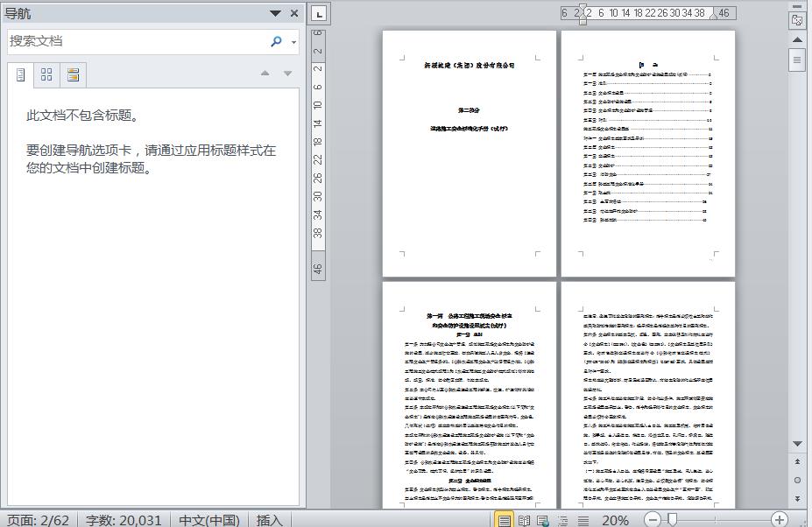812x527 pixels.
Task: Toggle the ruler button above the scrollbar
Action: [797, 20]
